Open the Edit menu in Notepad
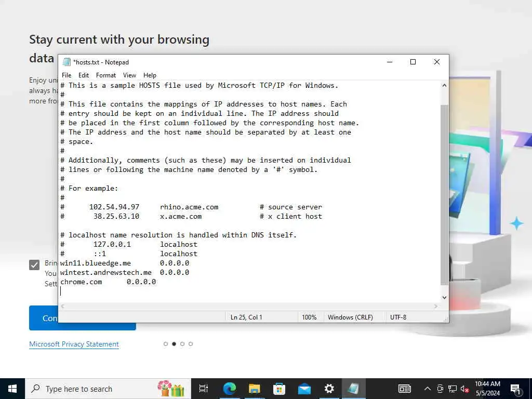 click(x=84, y=75)
